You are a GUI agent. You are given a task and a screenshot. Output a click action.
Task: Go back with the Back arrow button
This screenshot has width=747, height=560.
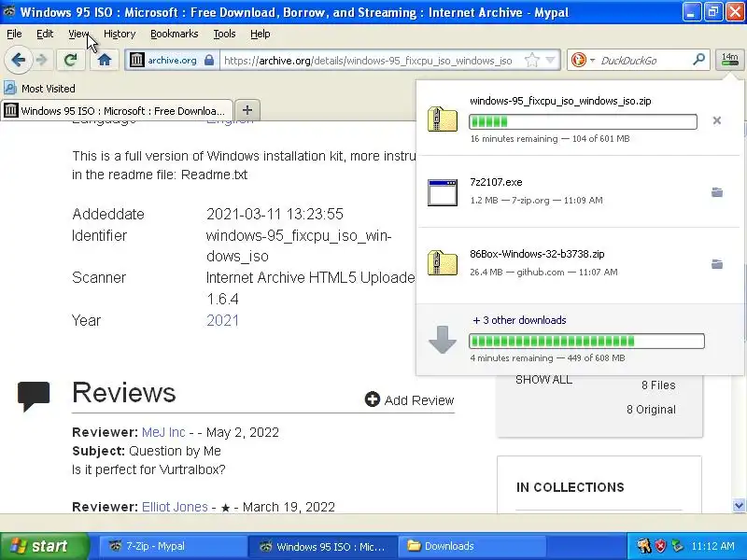(18, 60)
